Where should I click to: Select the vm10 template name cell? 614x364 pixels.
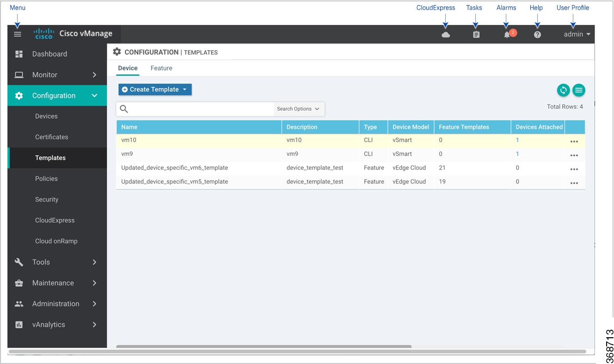point(129,140)
